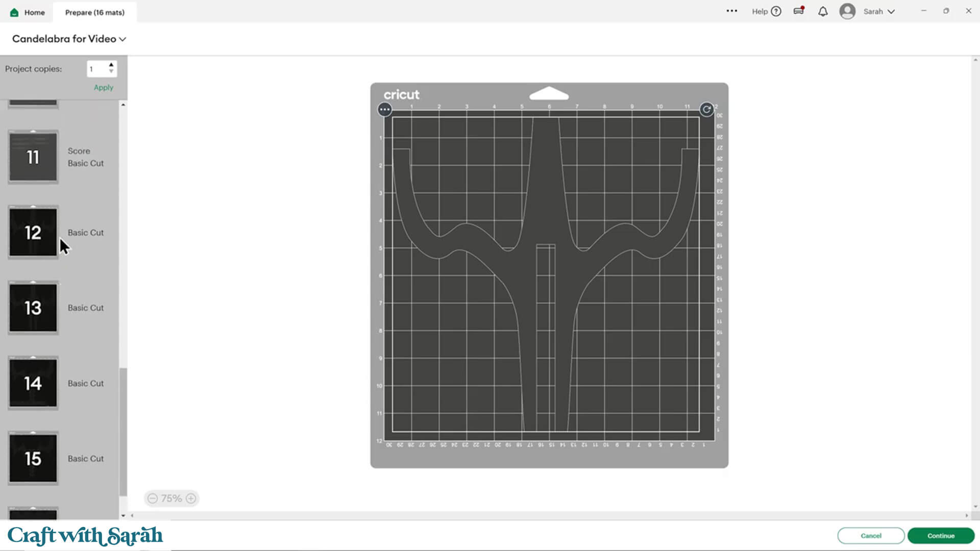This screenshot has width=980, height=551.
Task: Click the Help question mark icon
Action: [x=776, y=11]
